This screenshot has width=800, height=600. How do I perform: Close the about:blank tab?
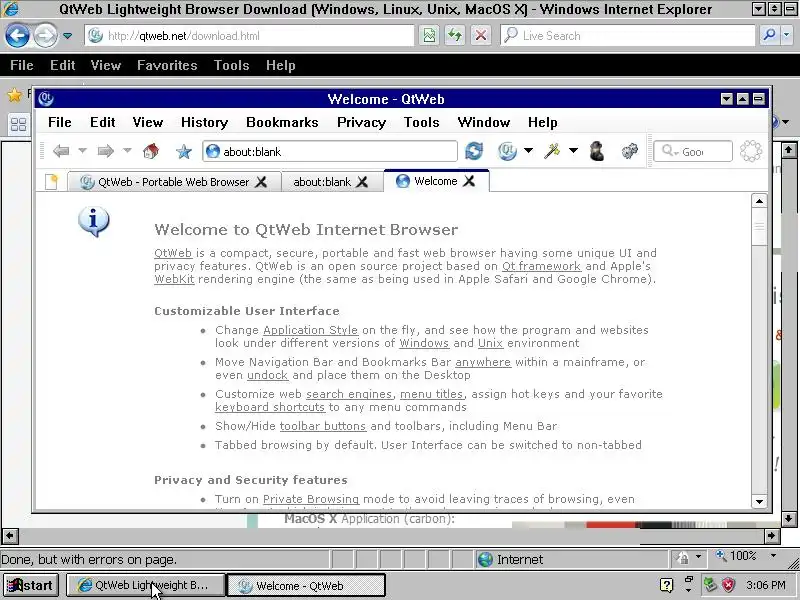click(x=362, y=182)
